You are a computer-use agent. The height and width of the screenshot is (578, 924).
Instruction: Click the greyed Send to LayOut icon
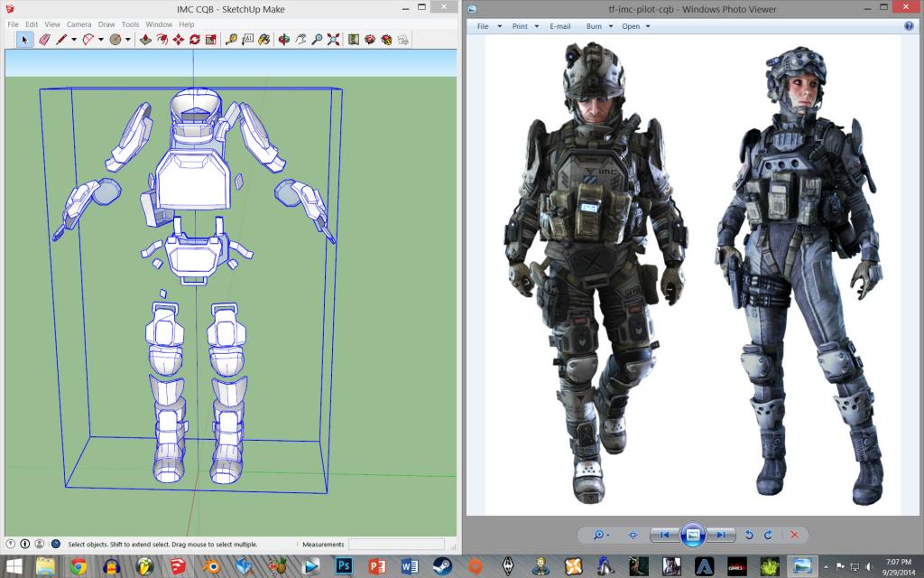403,40
